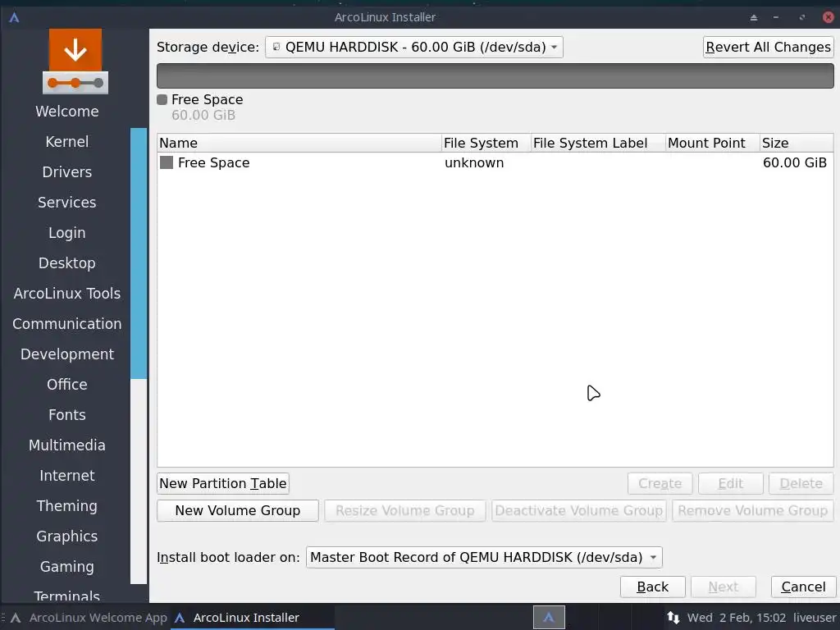Select the Desktop step in the sidebar
Viewport: 840px width, 630px height.
[x=67, y=263]
